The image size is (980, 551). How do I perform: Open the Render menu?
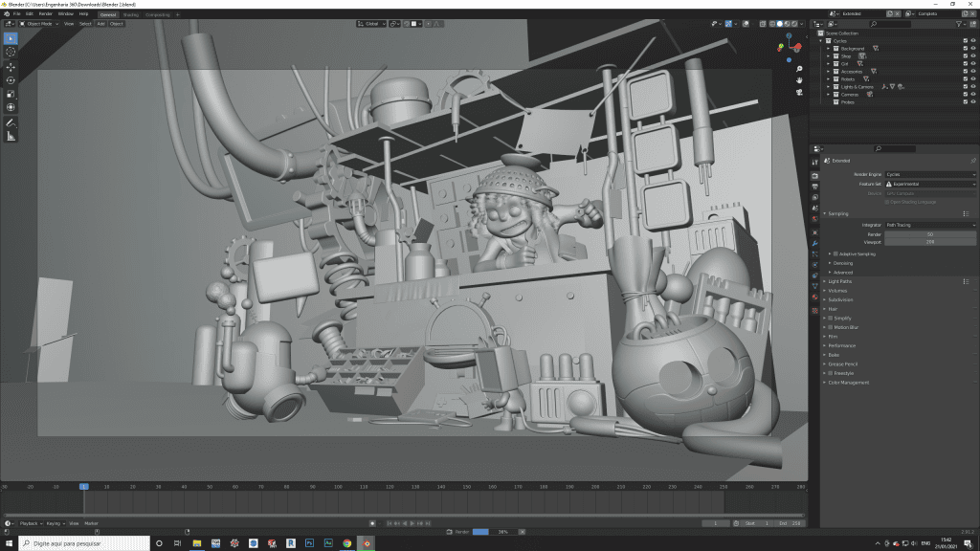point(46,13)
